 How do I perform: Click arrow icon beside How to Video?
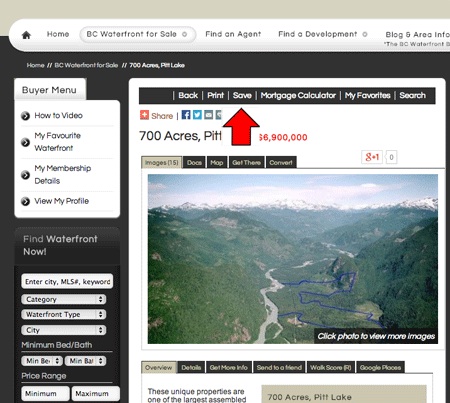25,116
